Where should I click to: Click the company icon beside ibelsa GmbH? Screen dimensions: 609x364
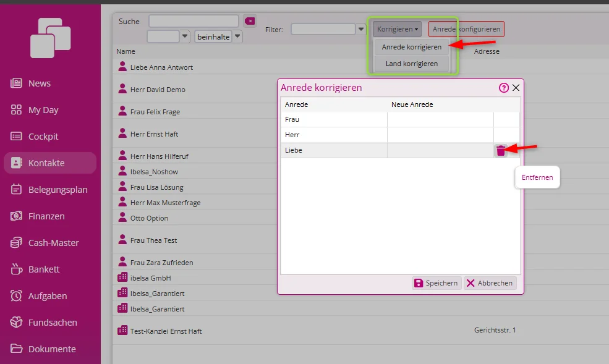point(122,277)
